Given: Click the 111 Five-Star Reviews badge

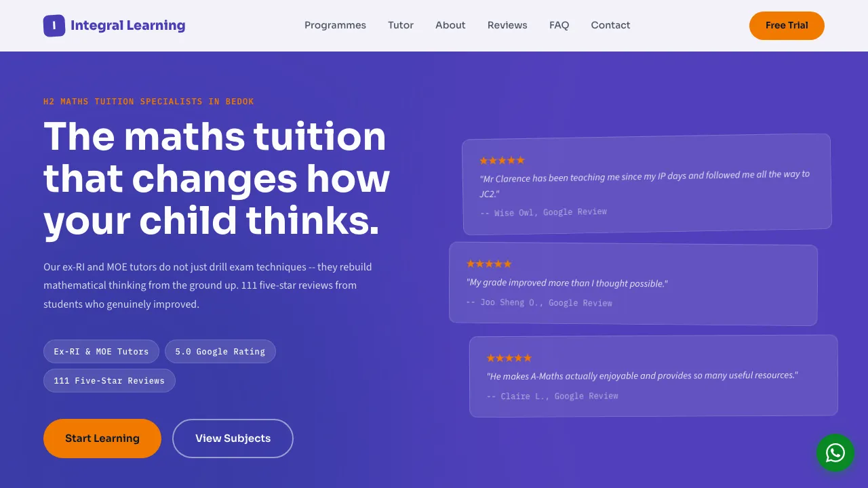Looking at the screenshot, I should pyautogui.click(x=109, y=380).
